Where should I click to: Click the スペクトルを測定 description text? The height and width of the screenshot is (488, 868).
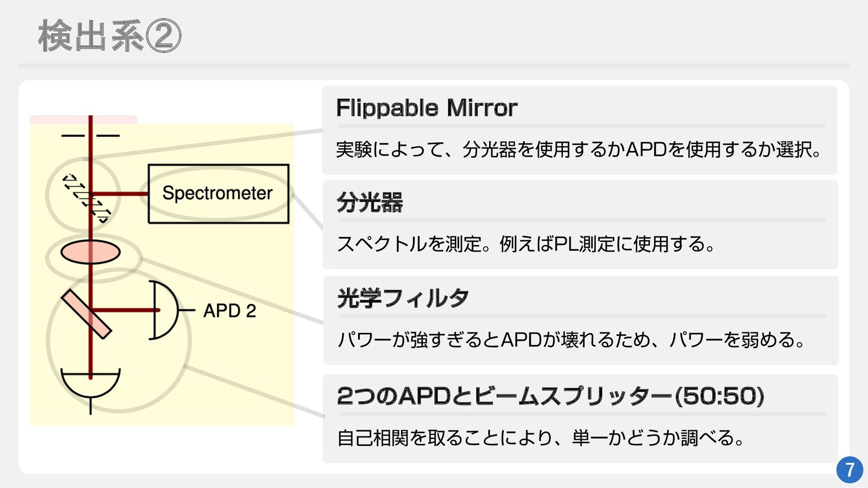(x=526, y=244)
